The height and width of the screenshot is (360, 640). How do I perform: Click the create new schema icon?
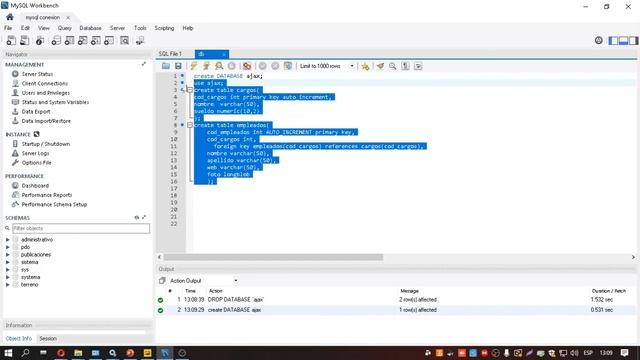[x=56, y=40]
